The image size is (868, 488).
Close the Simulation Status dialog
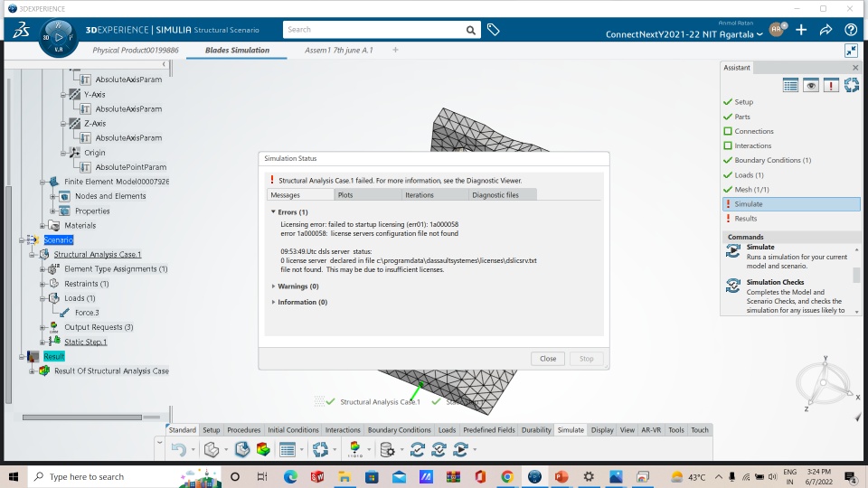548,359
